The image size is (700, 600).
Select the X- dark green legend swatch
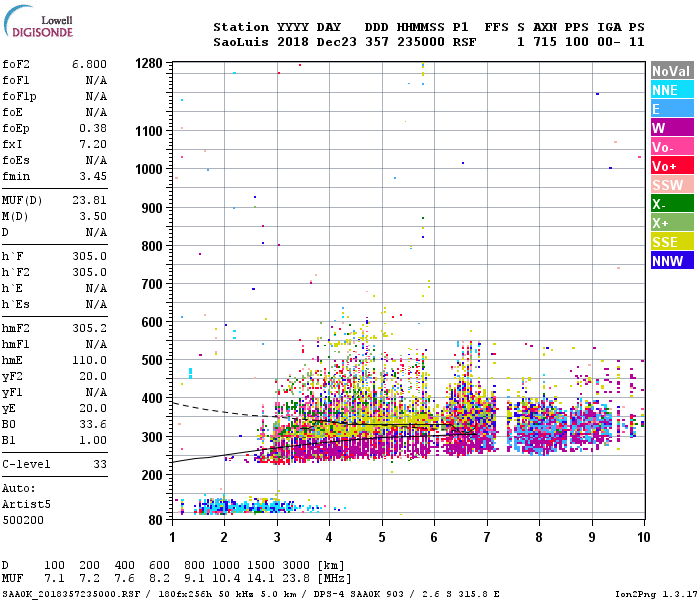click(x=672, y=204)
